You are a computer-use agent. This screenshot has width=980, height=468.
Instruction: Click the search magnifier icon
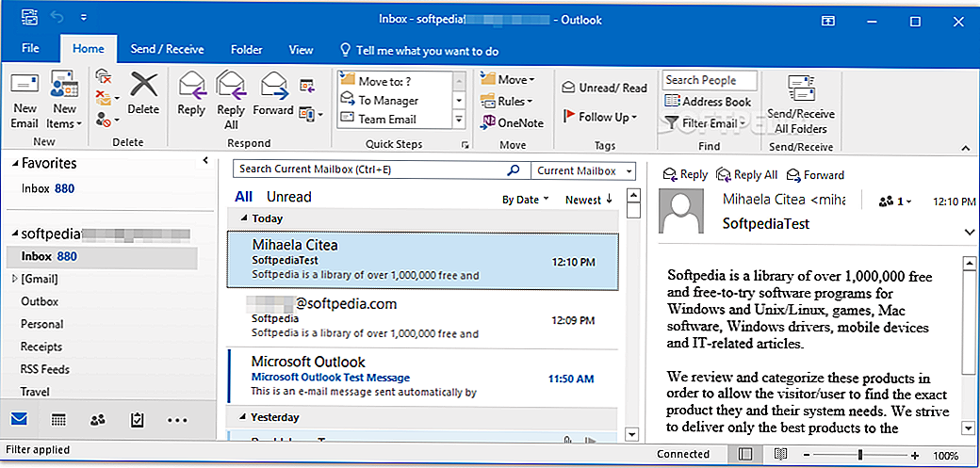pos(514,169)
